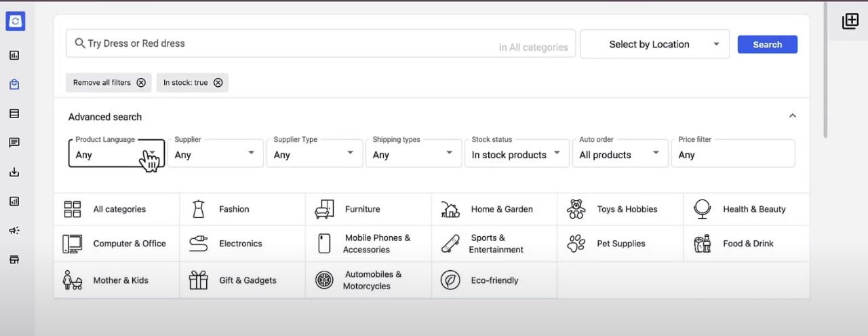Click the add panel icon at top right

coord(850,22)
